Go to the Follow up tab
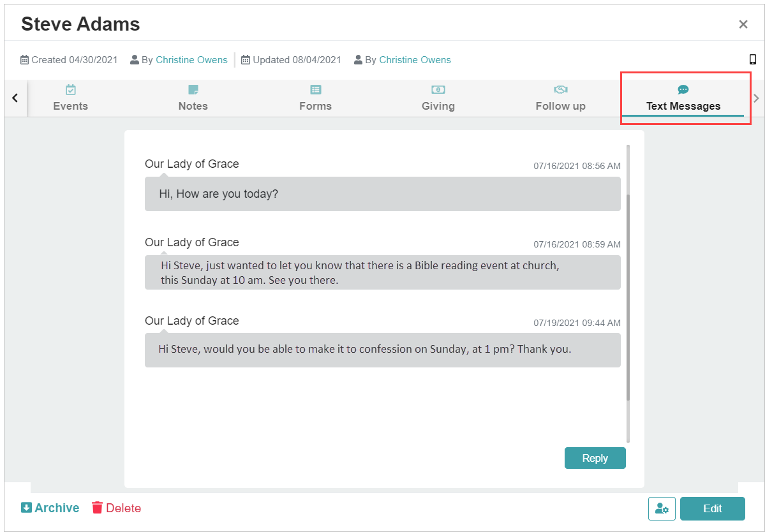Screen dimensions: 765x532 click(x=561, y=98)
